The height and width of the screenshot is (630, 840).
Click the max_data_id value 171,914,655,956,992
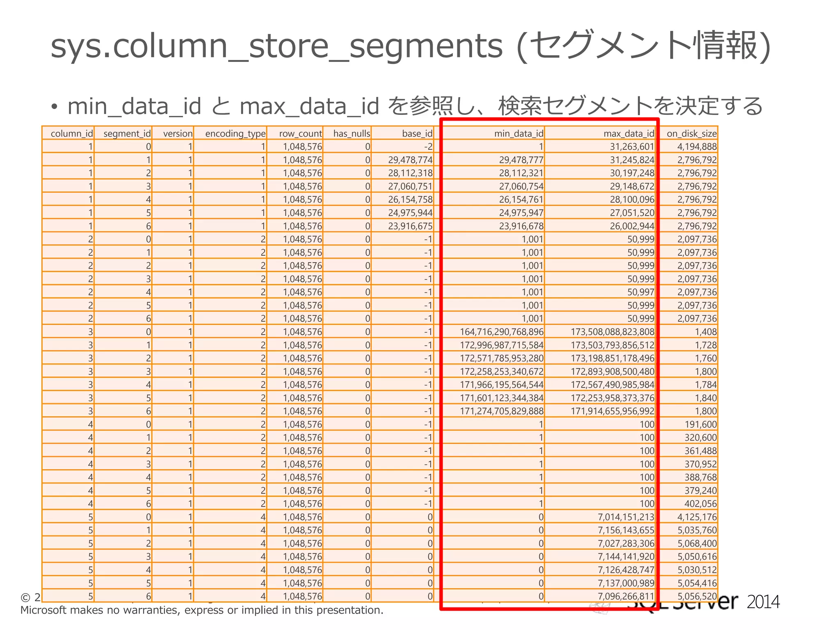[613, 411]
